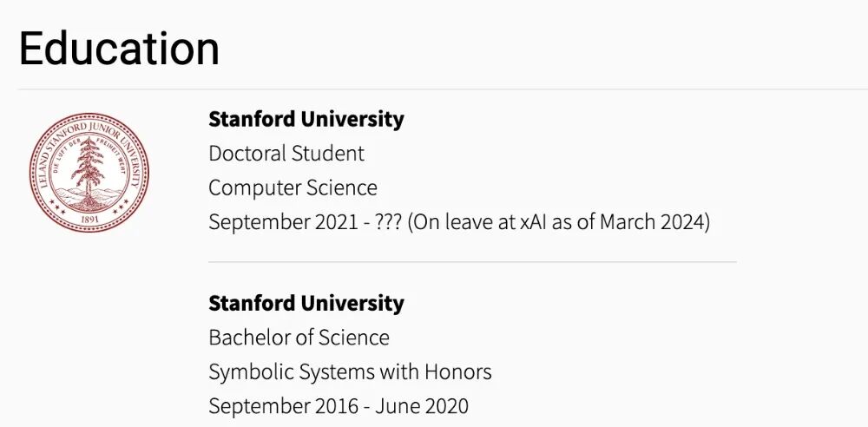Click the divider between education entries
The width and height of the screenshot is (868, 427).
(x=471, y=261)
